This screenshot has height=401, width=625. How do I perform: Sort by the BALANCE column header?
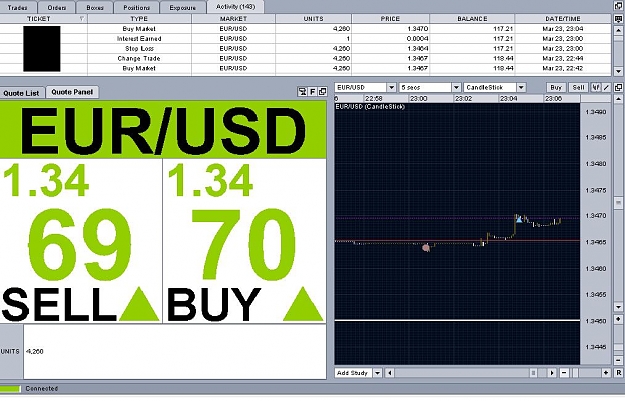(x=472, y=19)
